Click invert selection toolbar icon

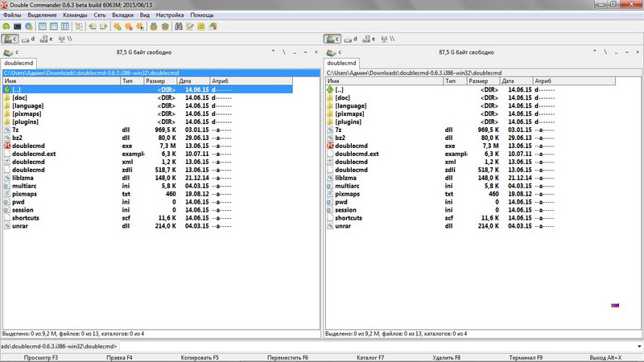click(x=139, y=27)
